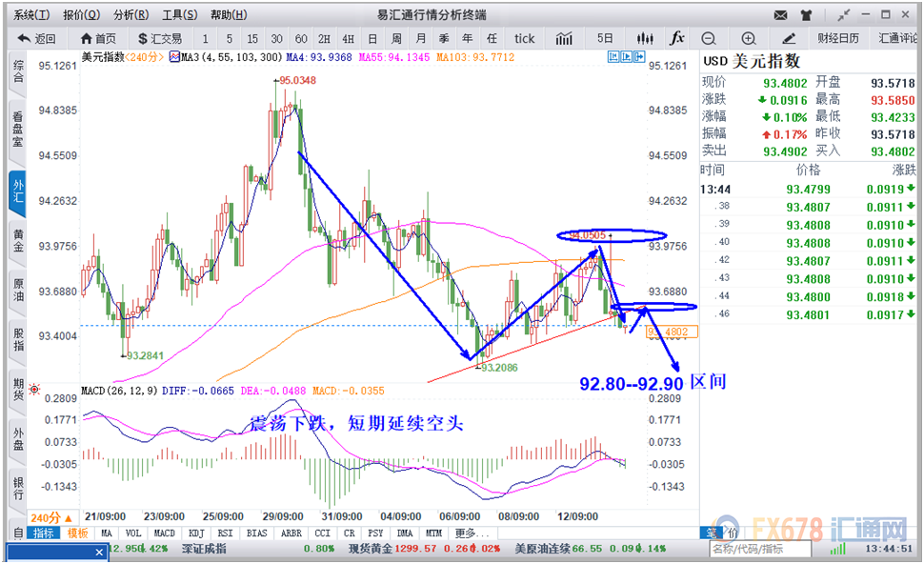Image resolution: width=924 pixels, height=564 pixels.
Task: Select the 月 monthly timeframe
Action: (x=421, y=39)
